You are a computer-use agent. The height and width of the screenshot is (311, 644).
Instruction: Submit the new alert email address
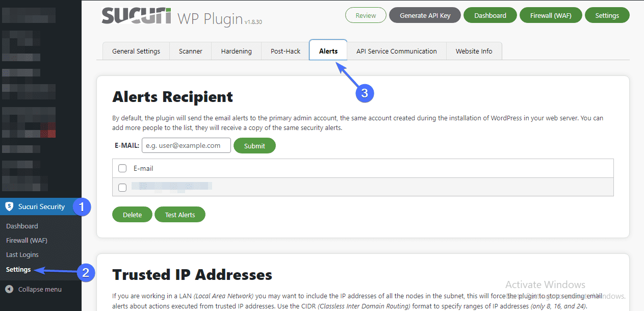click(x=254, y=146)
